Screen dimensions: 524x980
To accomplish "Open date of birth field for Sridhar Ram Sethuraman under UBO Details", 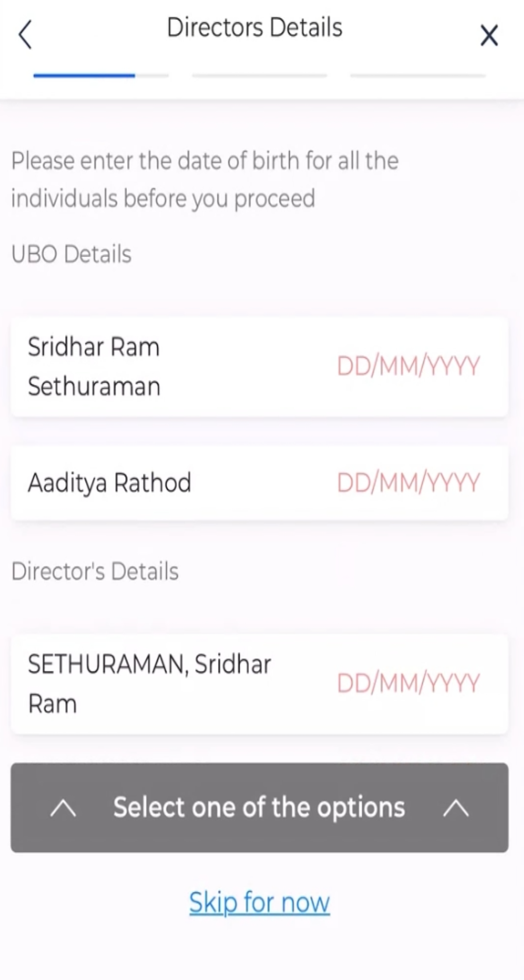I will [408, 366].
